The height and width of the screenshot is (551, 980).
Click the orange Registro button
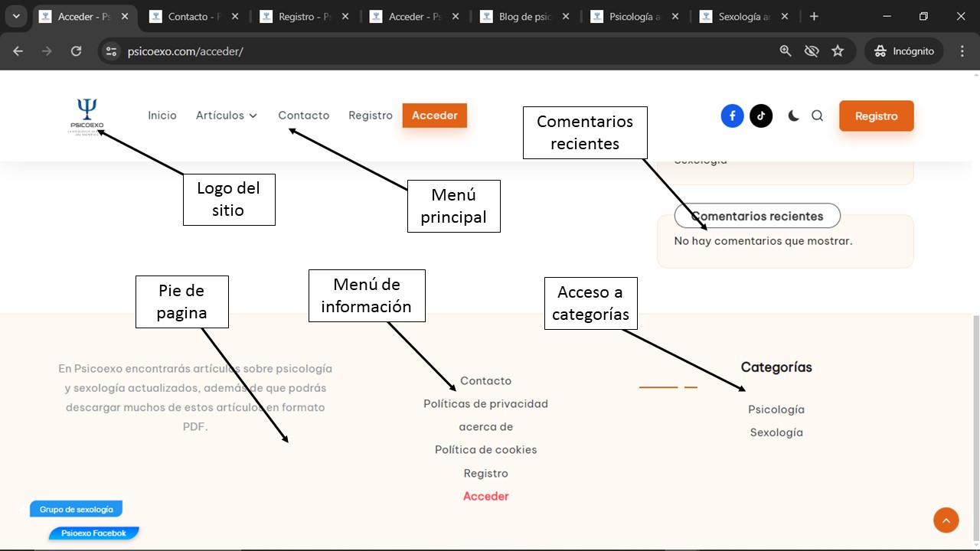(x=876, y=116)
